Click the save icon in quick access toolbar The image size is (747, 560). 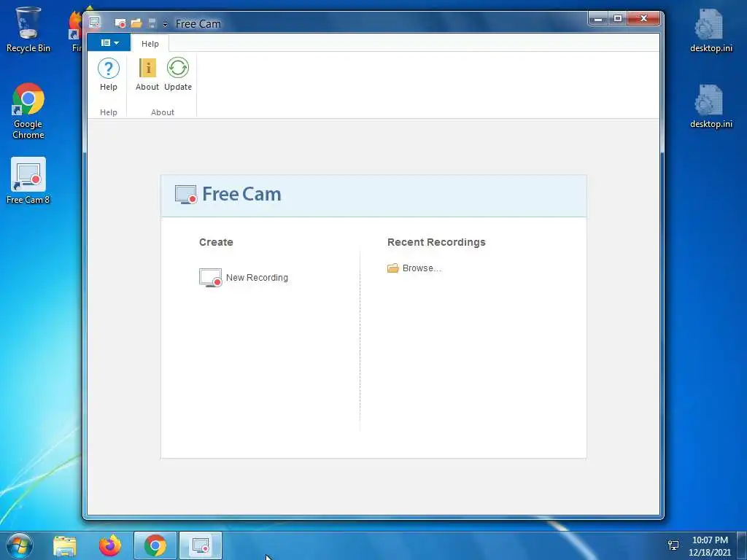(x=152, y=23)
